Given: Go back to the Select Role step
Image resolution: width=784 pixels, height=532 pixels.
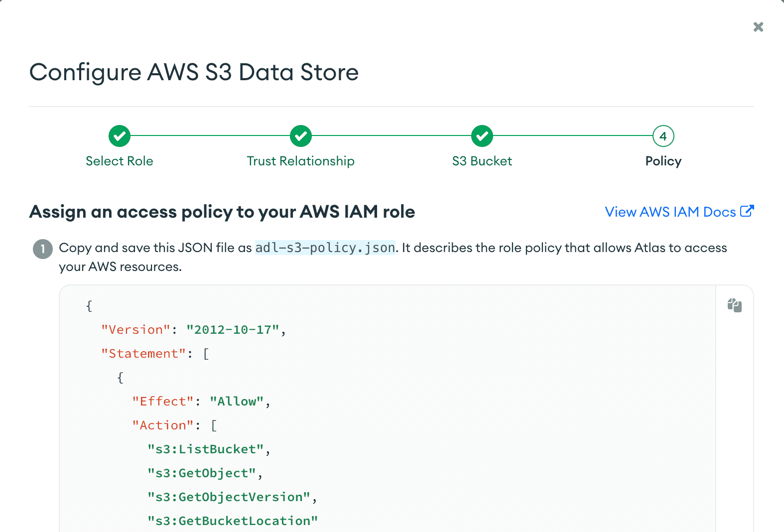Looking at the screenshot, I should [x=120, y=161].
